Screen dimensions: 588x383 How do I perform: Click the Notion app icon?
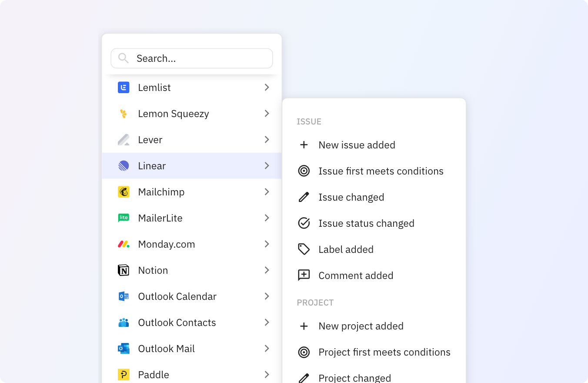point(124,270)
